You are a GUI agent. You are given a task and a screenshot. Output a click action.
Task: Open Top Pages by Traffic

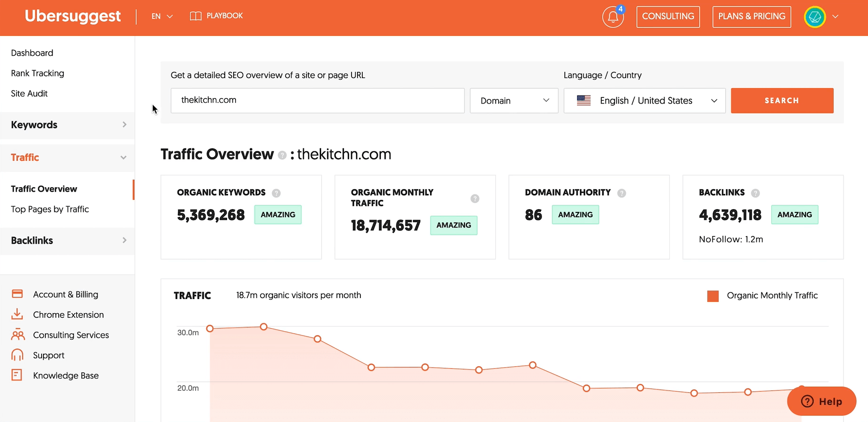tap(50, 209)
